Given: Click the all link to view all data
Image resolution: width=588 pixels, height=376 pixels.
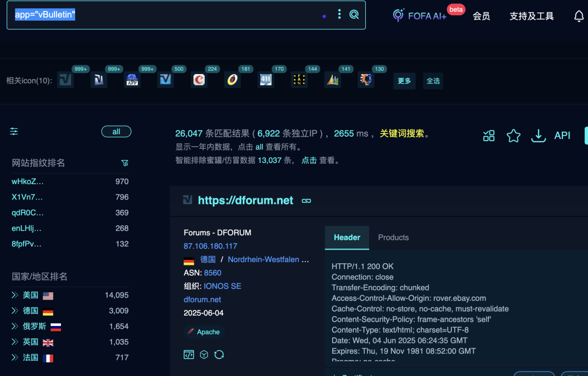Looking at the screenshot, I should coord(259,147).
